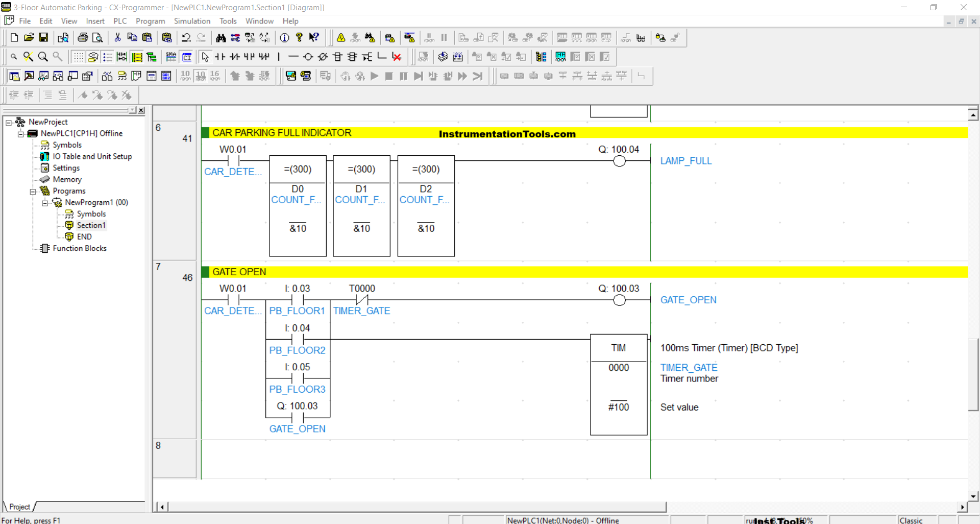980x524 pixels.
Task: Open the PLC menu
Action: (120, 21)
